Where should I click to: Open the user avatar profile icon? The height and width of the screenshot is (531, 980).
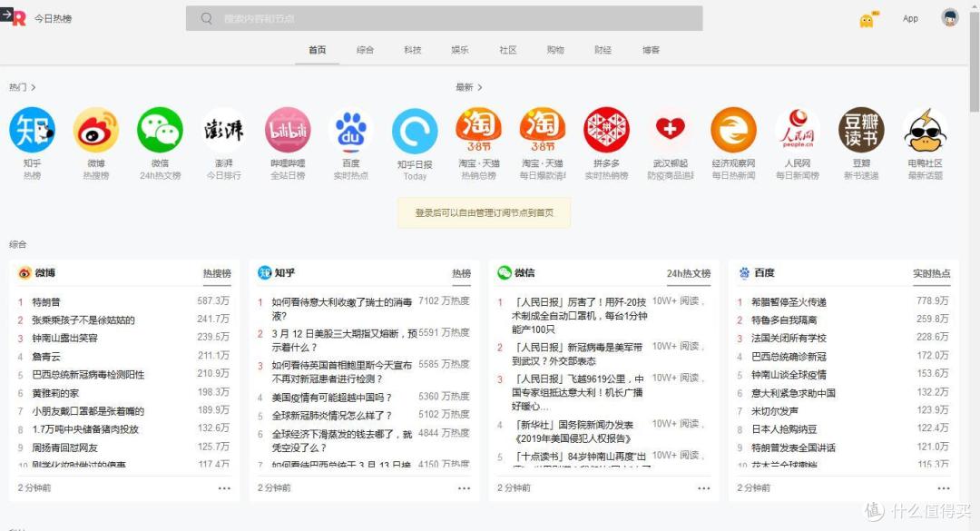950,17
